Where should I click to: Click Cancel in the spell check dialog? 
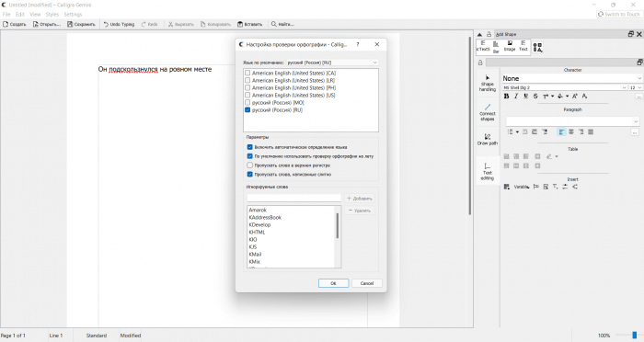(x=367, y=283)
